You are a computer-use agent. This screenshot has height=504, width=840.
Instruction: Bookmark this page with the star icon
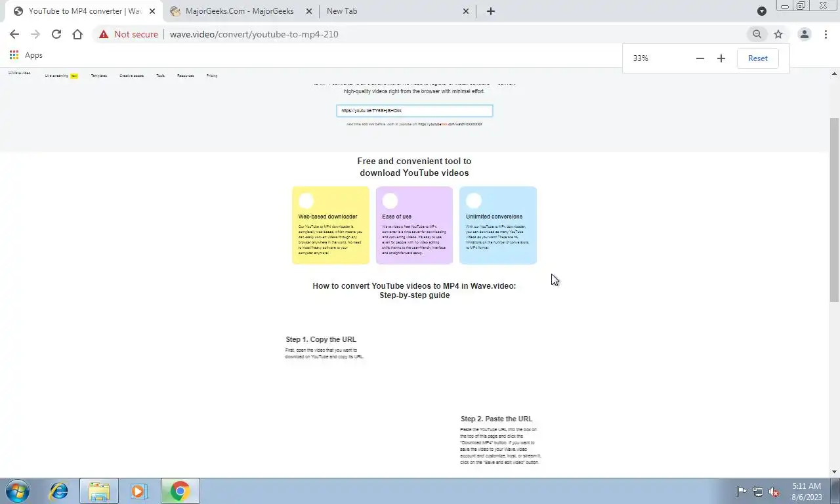click(778, 34)
